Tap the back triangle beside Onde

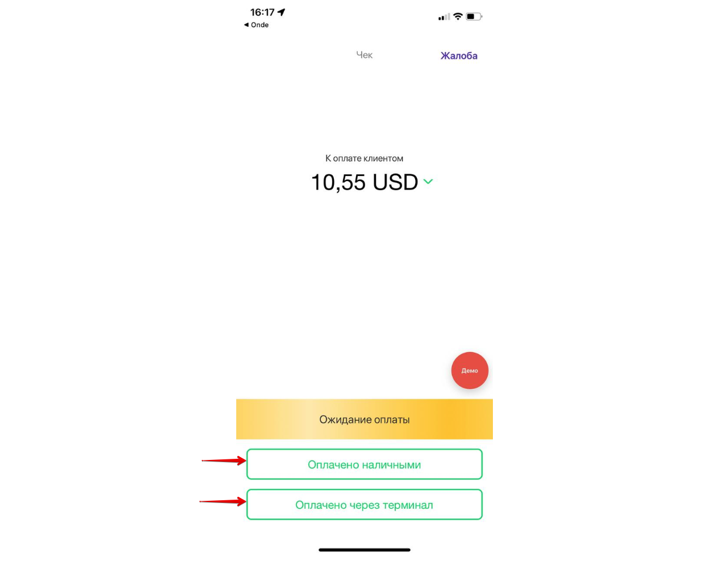246,25
